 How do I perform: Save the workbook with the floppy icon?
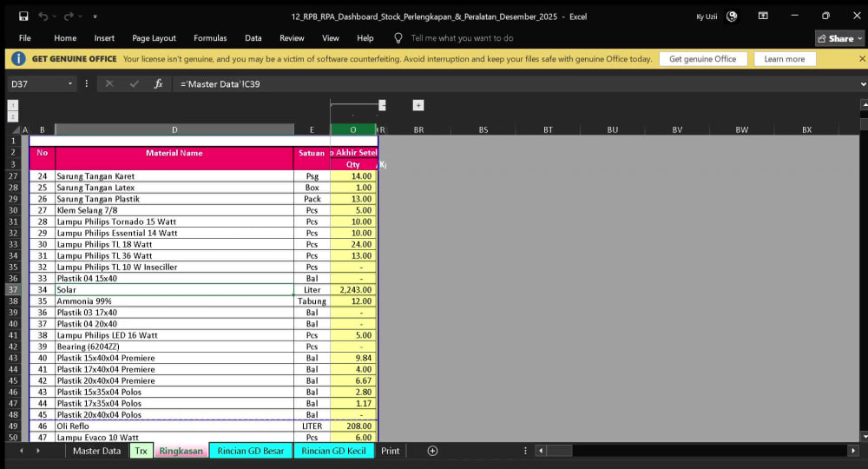point(23,17)
